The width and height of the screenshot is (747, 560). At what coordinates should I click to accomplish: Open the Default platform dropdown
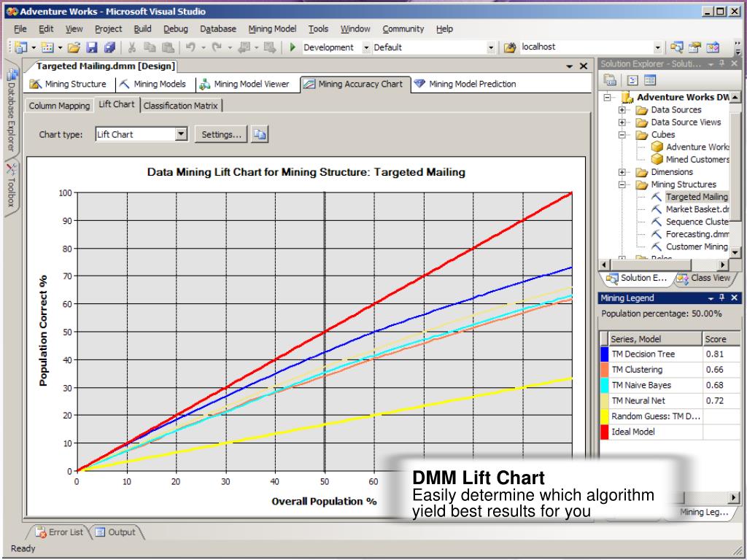[491, 47]
